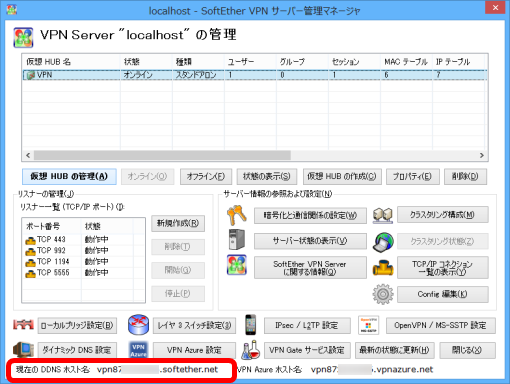This screenshot has width=510, height=384.
Task: Select the TCP 992 listener icon
Action: tap(30, 251)
